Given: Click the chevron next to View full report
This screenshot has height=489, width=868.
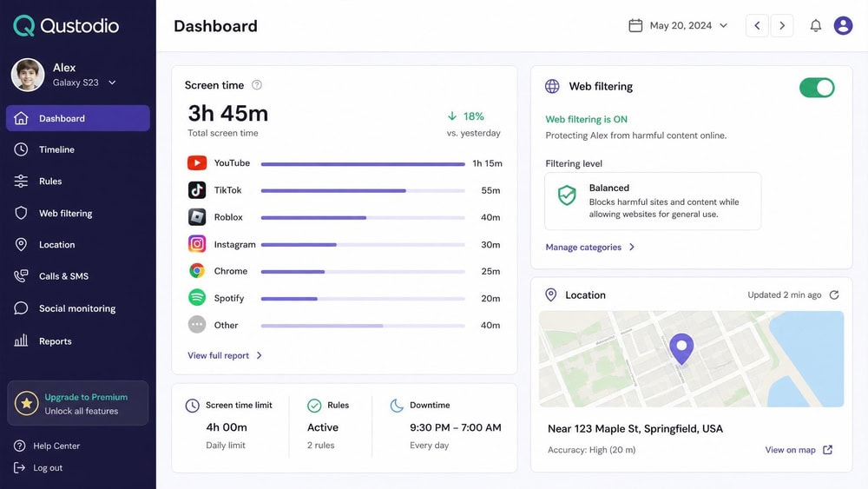Looking at the screenshot, I should 259,355.
